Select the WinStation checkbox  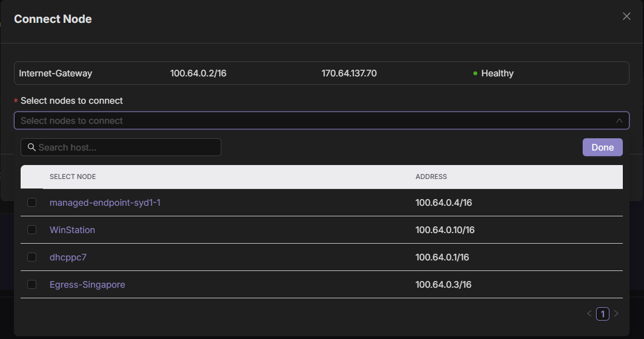point(32,230)
